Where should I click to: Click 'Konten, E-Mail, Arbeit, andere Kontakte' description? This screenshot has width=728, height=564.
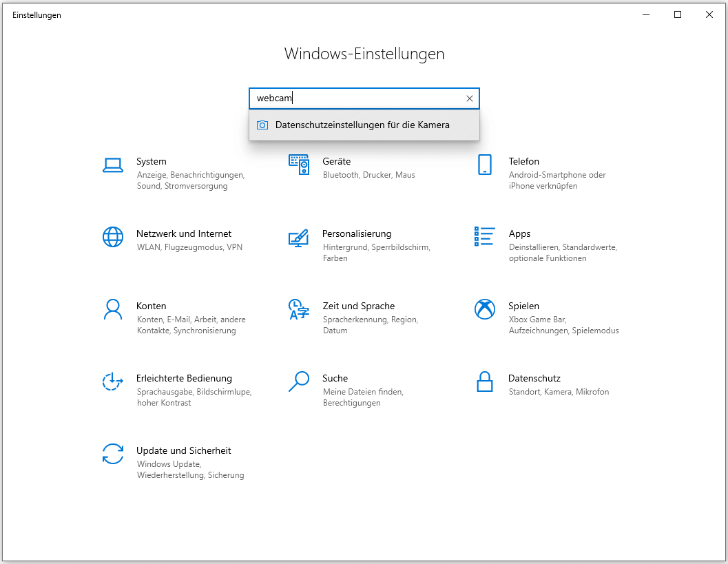(x=191, y=326)
